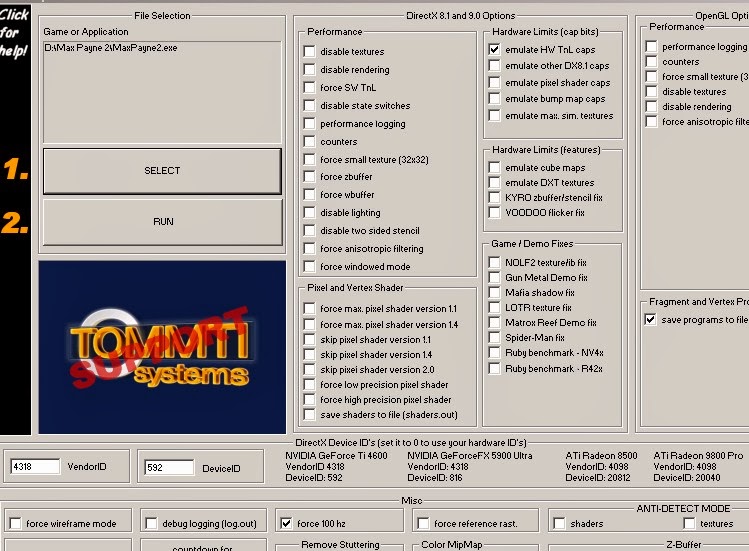Uncheck 'force 100 hz' checkbox
The height and width of the screenshot is (551, 749).
coord(286,523)
